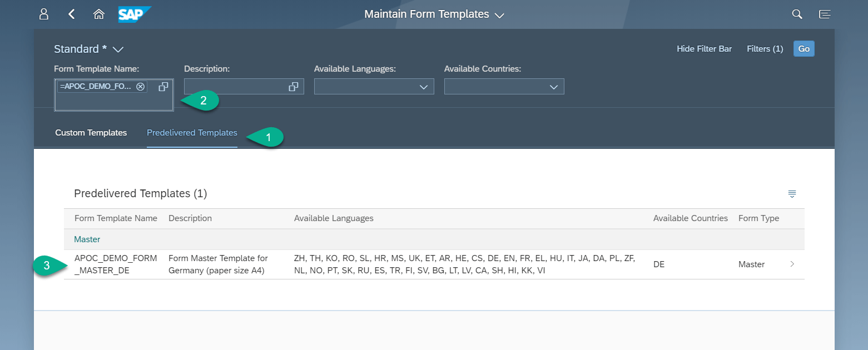
Task: Select the Predelivered Templates tab
Action: pos(192,133)
